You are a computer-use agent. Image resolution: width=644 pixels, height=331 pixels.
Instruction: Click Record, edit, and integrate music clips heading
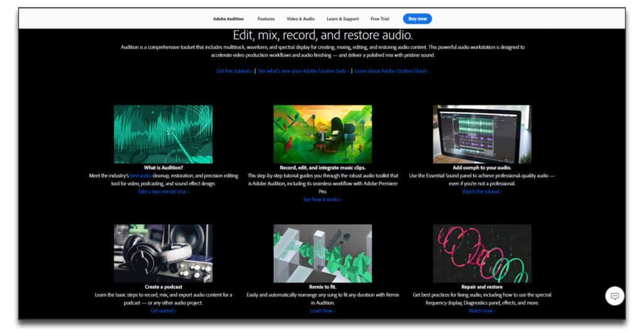[x=323, y=168]
